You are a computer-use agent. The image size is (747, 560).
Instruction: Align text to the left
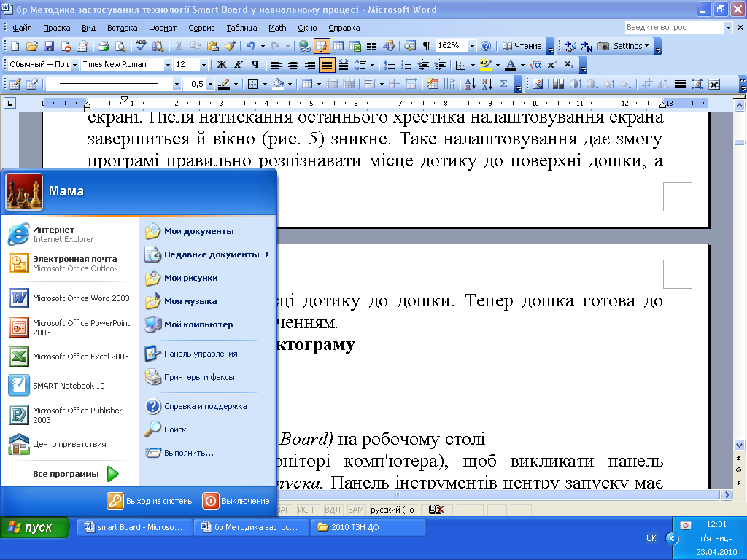[x=276, y=64]
